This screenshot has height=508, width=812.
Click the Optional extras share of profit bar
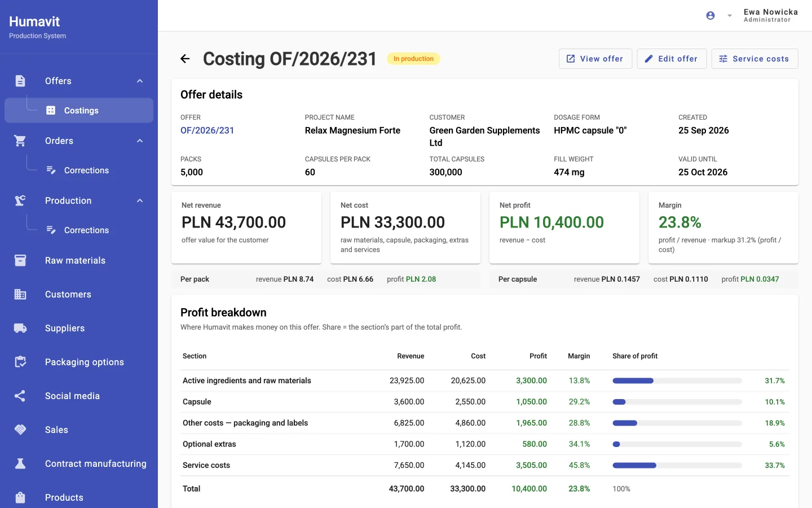coord(677,444)
